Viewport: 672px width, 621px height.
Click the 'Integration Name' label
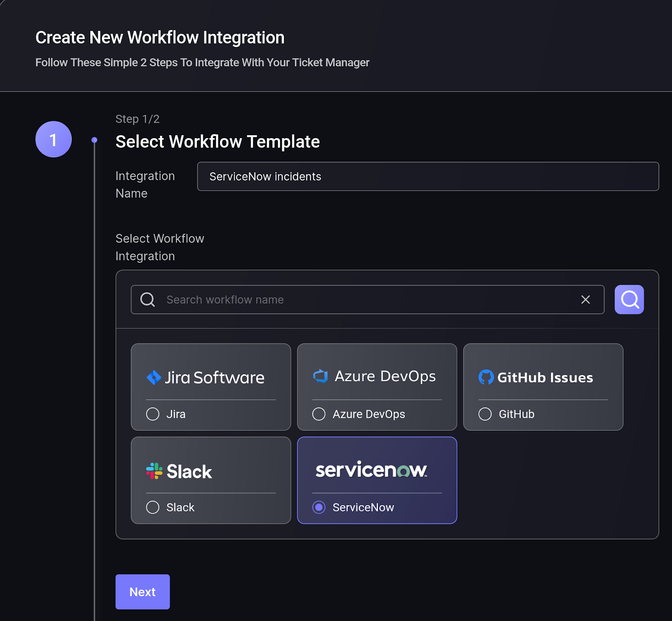[145, 185]
